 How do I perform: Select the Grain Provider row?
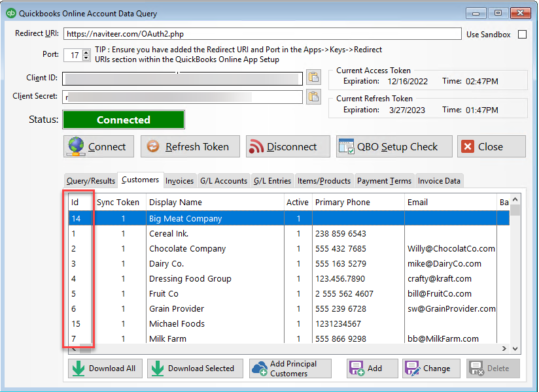coord(288,309)
